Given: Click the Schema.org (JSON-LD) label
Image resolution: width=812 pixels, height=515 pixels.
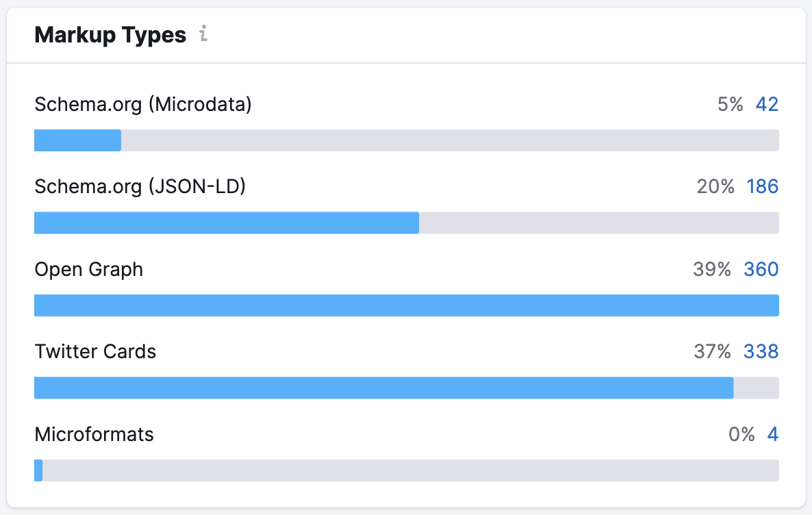Looking at the screenshot, I should pos(140,186).
